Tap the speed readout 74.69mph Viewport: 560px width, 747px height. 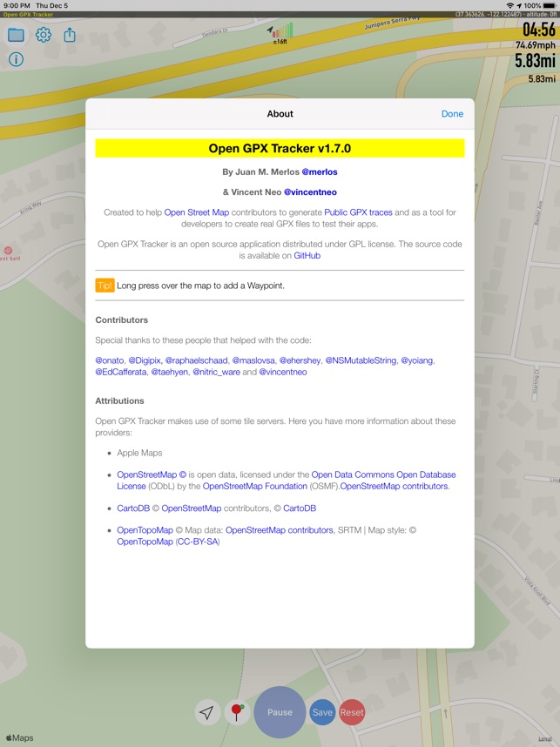536,45
